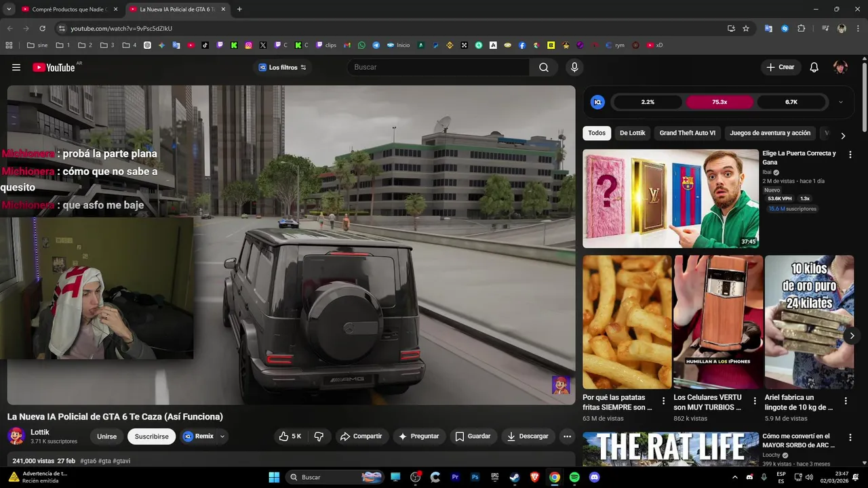Open Windows Start menu
The height and width of the screenshot is (488, 868).
coord(274,477)
